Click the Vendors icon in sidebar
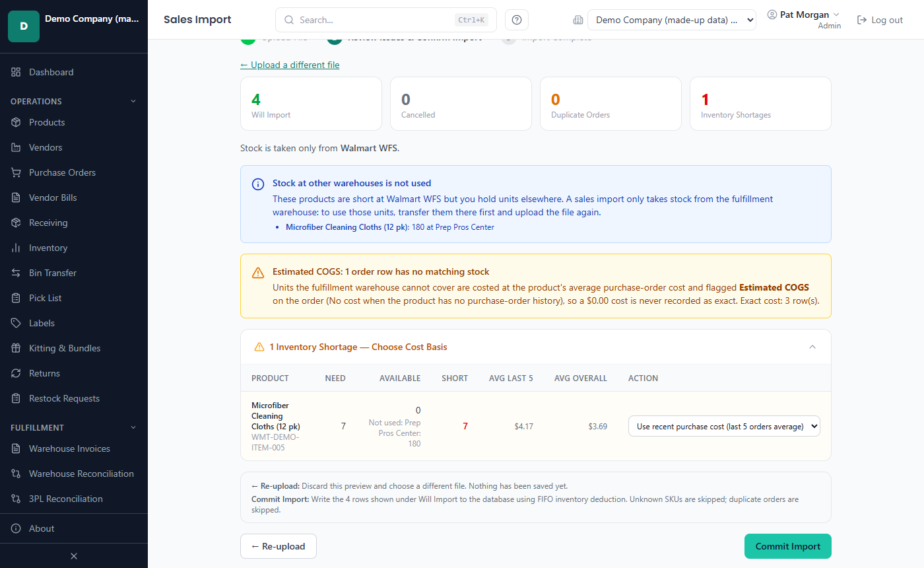Image resolution: width=924 pixels, height=568 pixels. click(x=16, y=147)
